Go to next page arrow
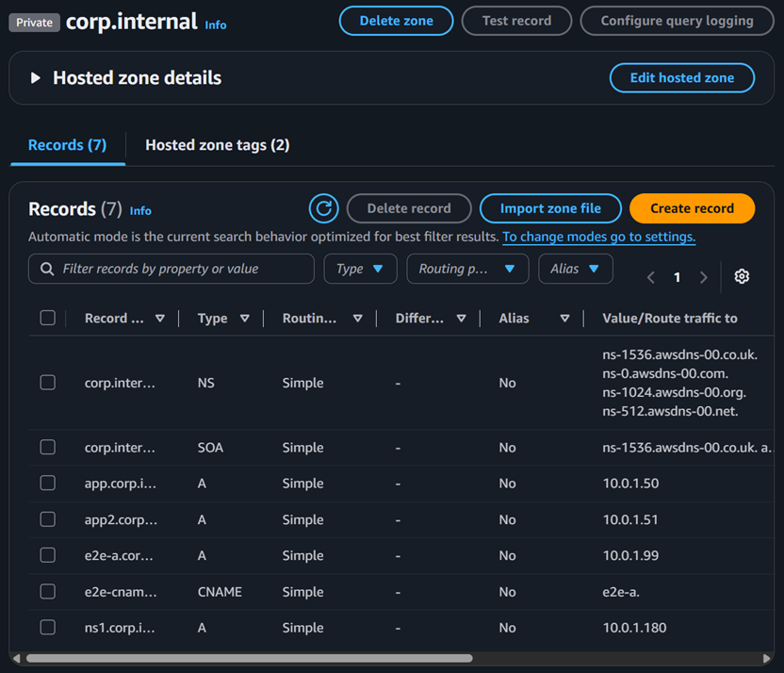The height and width of the screenshot is (673, 784). pos(704,277)
